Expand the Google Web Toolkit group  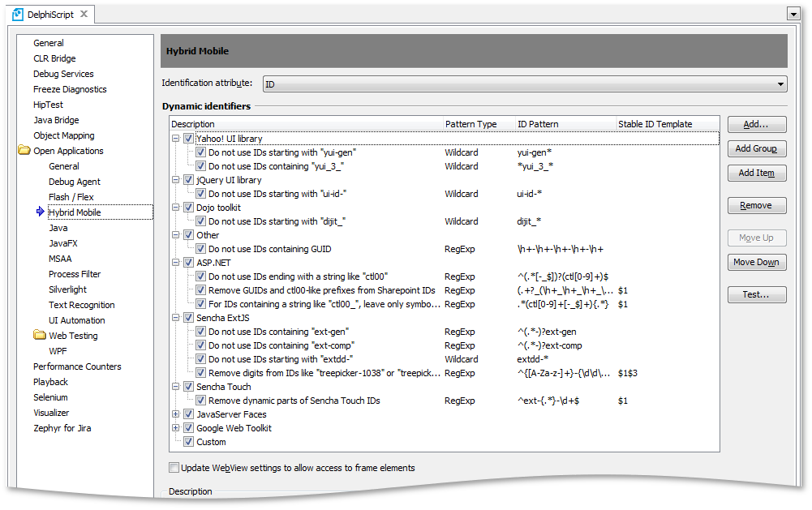click(176, 428)
